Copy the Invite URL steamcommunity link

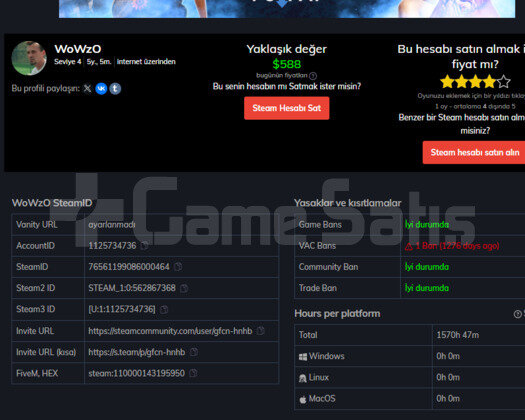[x=260, y=331]
